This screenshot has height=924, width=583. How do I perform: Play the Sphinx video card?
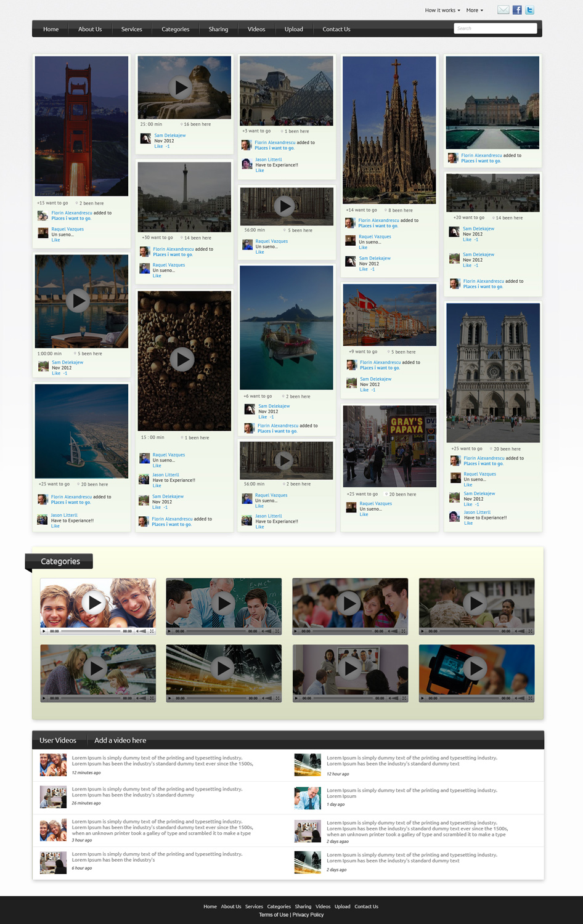181,87
